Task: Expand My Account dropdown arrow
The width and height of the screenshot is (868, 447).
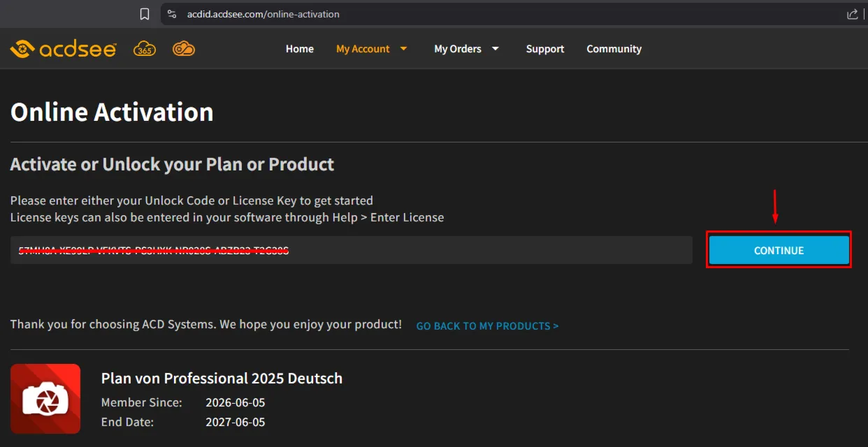Action: pyautogui.click(x=403, y=49)
